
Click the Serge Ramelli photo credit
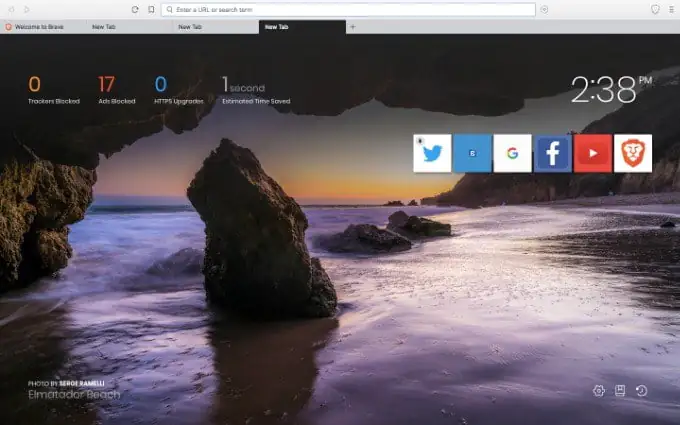[66, 383]
